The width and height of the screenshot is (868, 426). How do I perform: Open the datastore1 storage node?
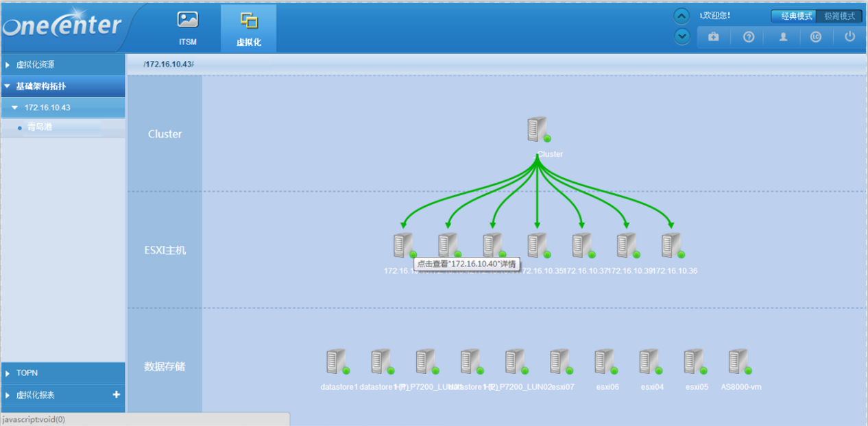[336, 362]
